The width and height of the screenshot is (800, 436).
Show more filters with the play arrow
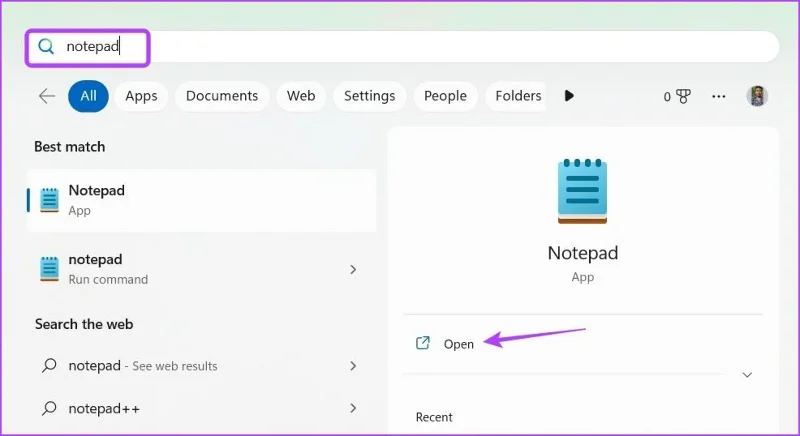click(x=569, y=96)
